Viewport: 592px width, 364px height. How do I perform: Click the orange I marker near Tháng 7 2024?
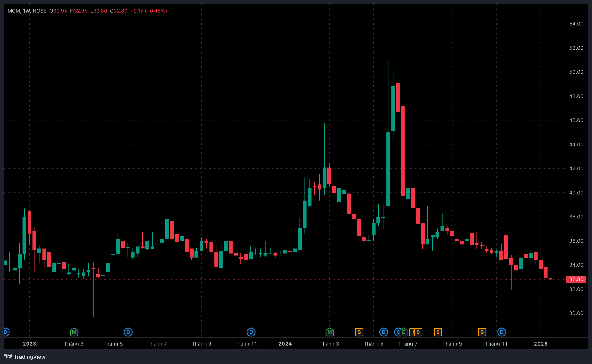[x=412, y=332]
